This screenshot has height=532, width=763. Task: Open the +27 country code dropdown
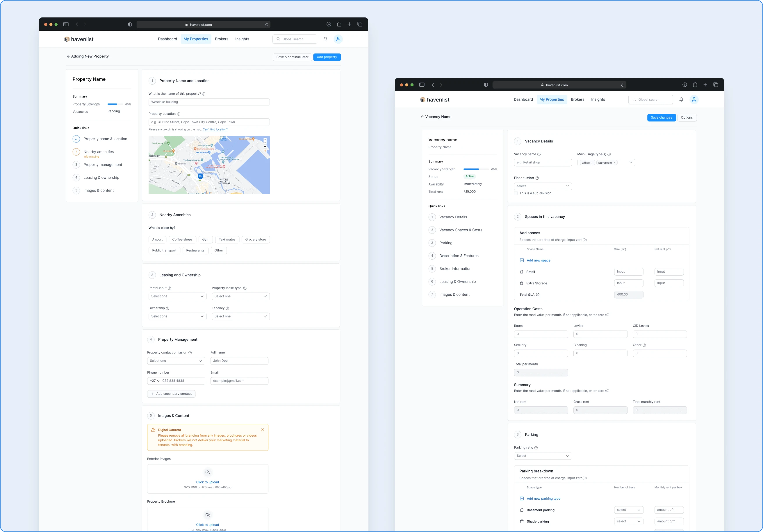pos(154,381)
